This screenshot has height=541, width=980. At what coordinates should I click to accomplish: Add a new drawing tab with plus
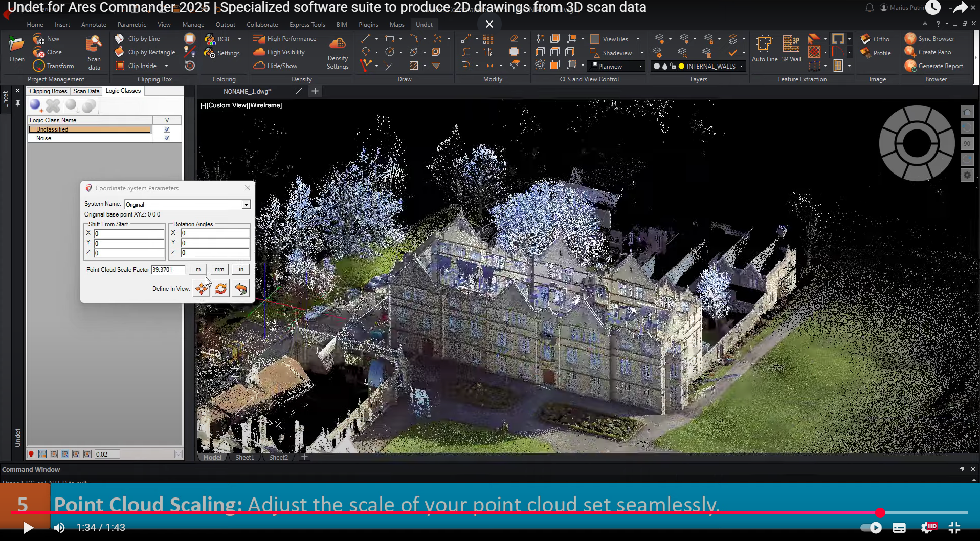pyautogui.click(x=315, y=91)
